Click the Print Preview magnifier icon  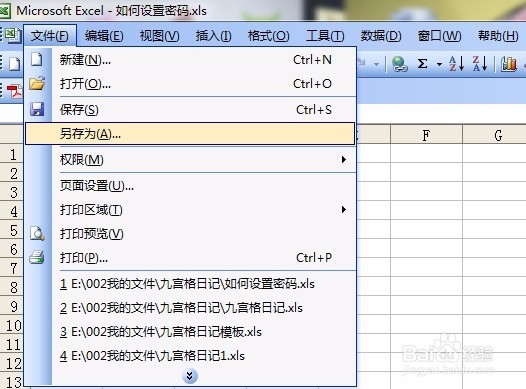click(x=37, y=234)
